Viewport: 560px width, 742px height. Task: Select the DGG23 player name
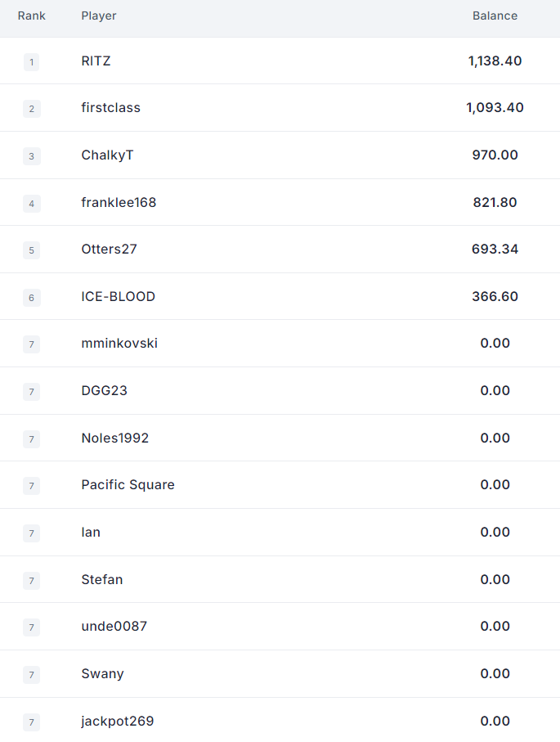(x=104, y=391)
